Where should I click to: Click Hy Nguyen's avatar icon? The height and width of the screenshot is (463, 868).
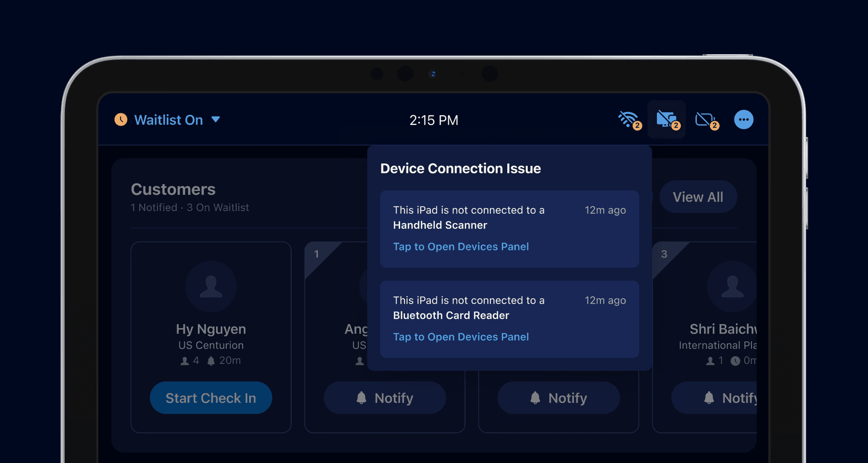[x=211, y=287]
